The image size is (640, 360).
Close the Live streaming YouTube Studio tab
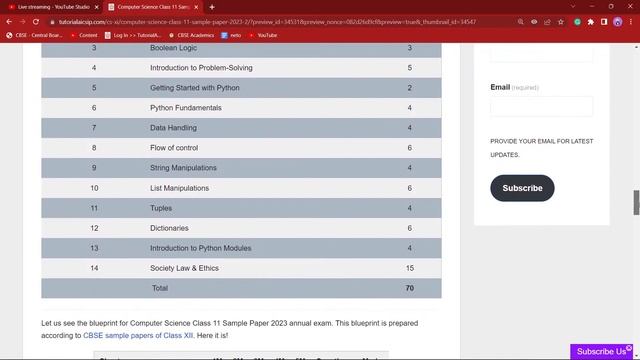tap(96, 7)
